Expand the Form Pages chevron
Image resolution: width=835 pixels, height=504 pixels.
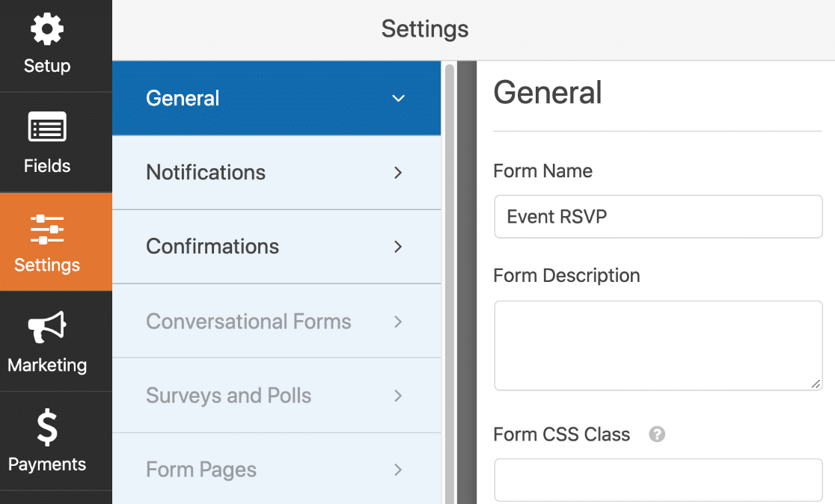tap(398, 470)
